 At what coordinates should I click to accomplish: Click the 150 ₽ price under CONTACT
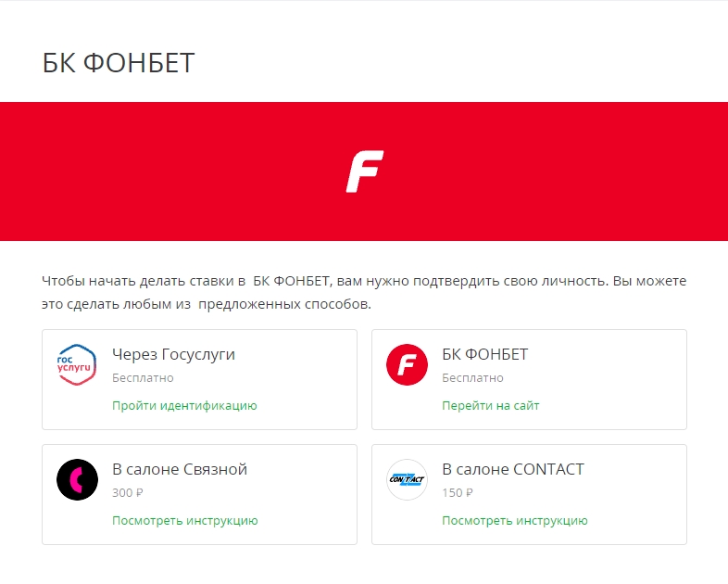tap(458, 493)
